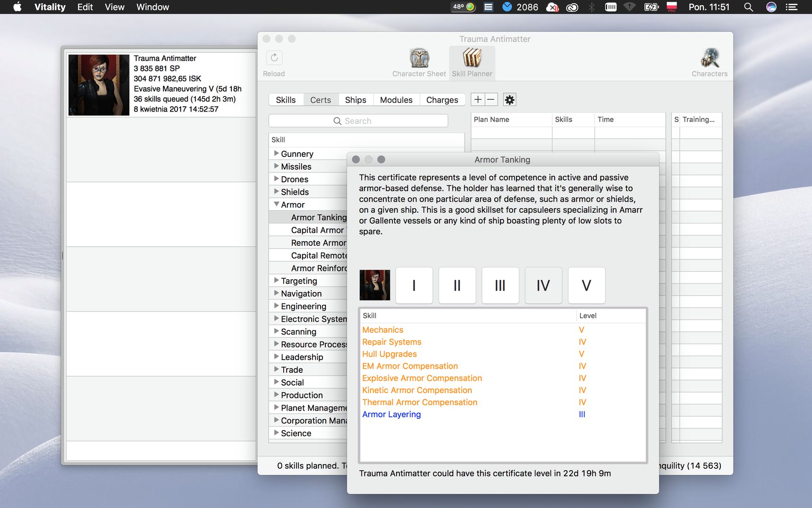Select Armor Tanking certificate row

[x=308, y=217]
